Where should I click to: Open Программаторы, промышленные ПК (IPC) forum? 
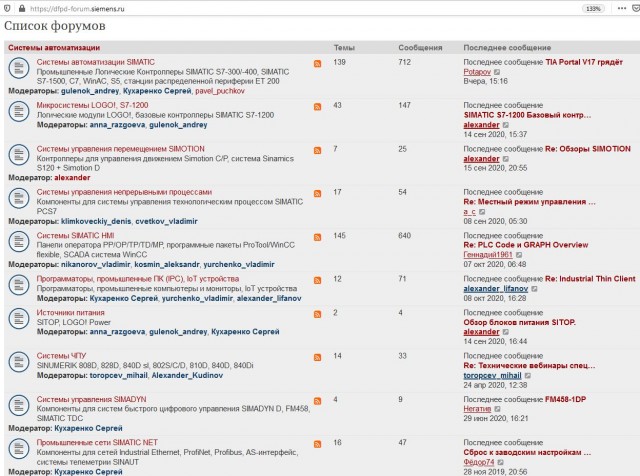pos(138,279)
